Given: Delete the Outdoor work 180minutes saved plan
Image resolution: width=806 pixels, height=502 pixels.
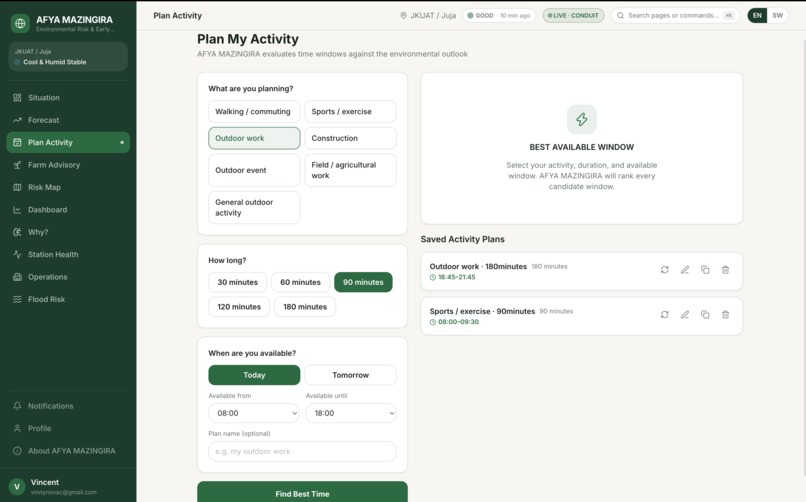Looking at the screenshot, I should coord(725,270).
